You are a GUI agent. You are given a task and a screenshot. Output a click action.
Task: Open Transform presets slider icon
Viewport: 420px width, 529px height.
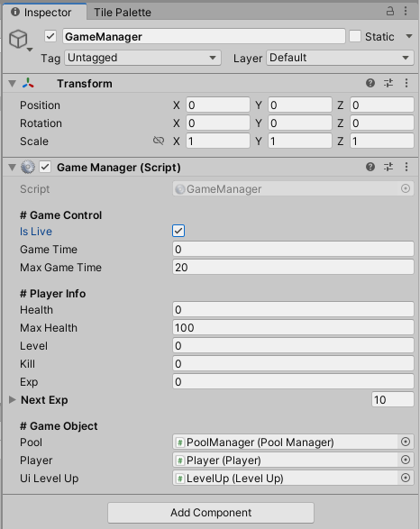click(x=388, y=83)
